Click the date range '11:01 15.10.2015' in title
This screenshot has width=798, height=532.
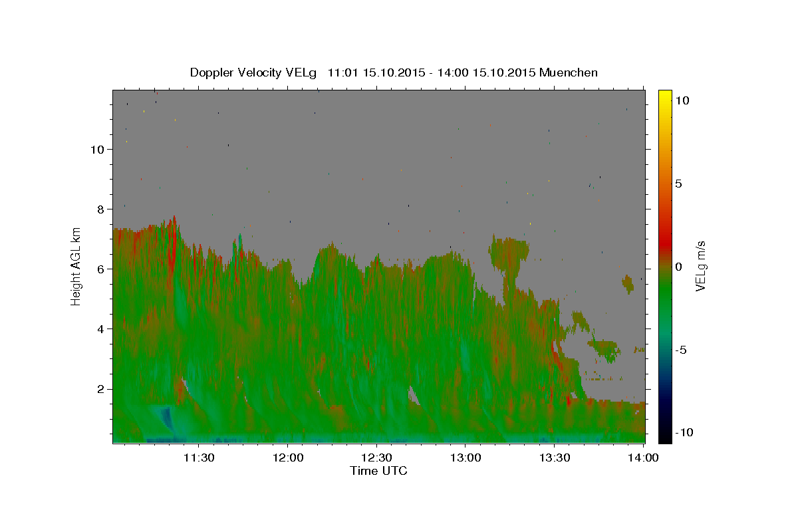point(375,72)
